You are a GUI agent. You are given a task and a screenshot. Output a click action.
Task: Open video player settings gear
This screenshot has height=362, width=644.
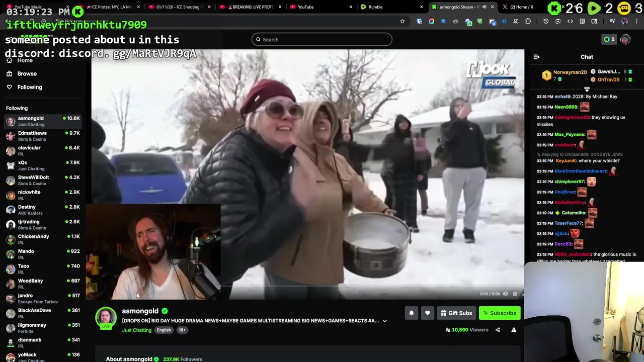pyautogui.click(x=515, y=294)
